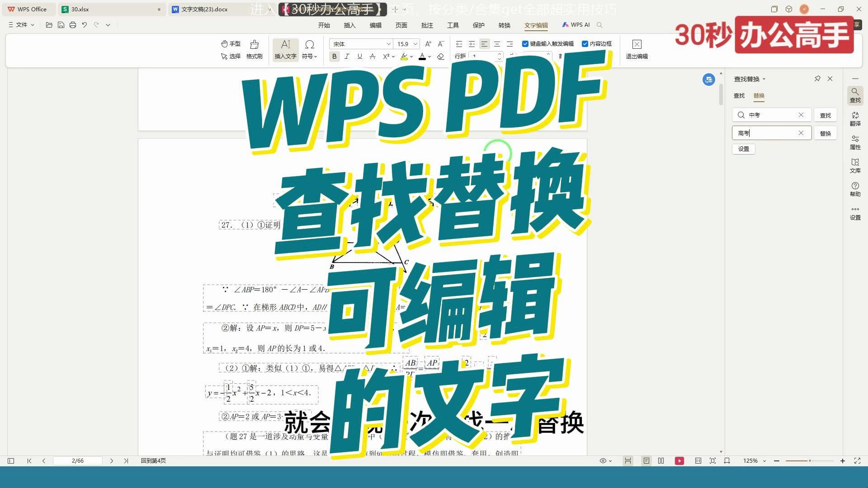Go to next page in status bar
Screen dimensions: 868x488
pyautogui.click(x=112, y=461)
